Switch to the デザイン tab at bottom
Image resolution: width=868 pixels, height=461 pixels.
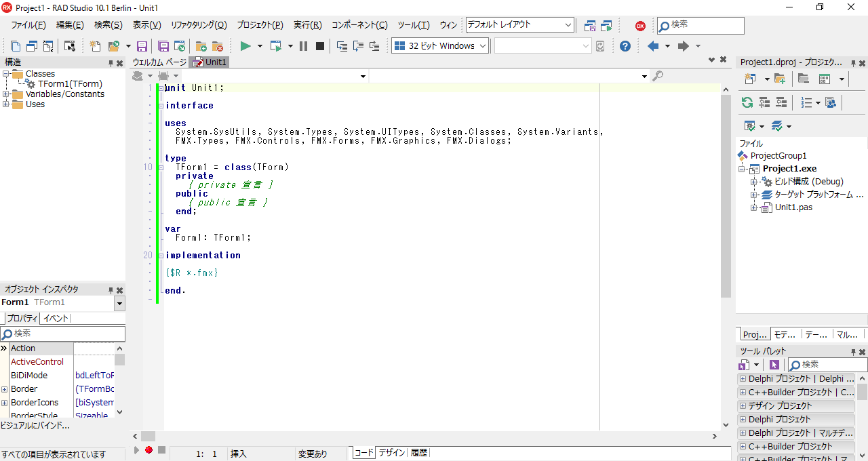pos(391,452)
